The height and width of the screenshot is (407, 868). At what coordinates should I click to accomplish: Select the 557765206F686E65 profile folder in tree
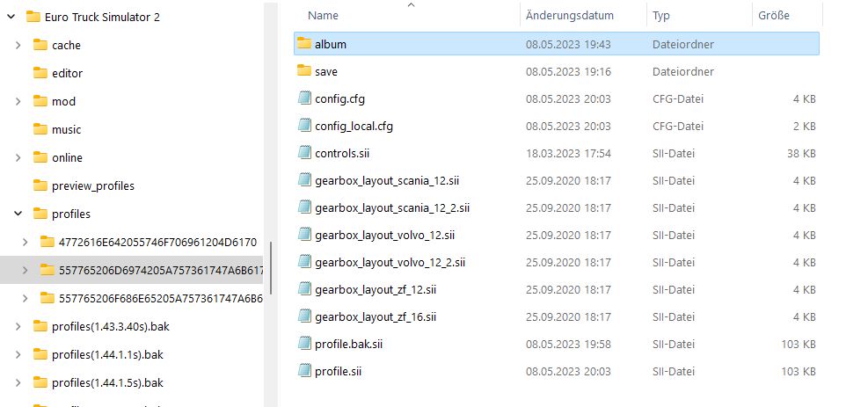point(160,298)
